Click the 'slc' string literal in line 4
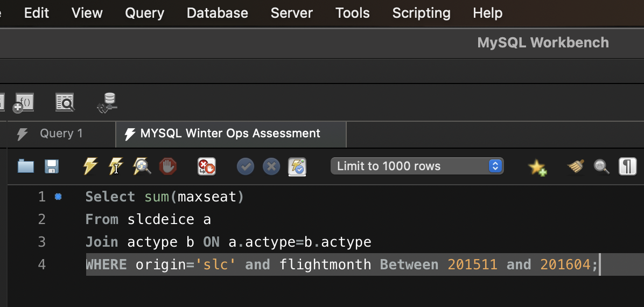644x307 pixels. (x=215, y=264)
